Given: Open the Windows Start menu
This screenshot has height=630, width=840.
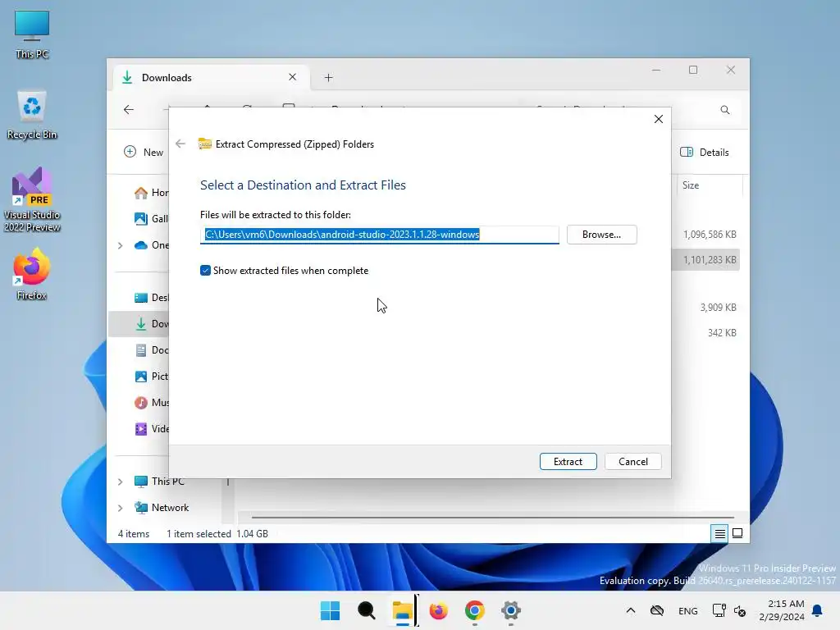Looking at the screenshot, I should click(330, 610).
